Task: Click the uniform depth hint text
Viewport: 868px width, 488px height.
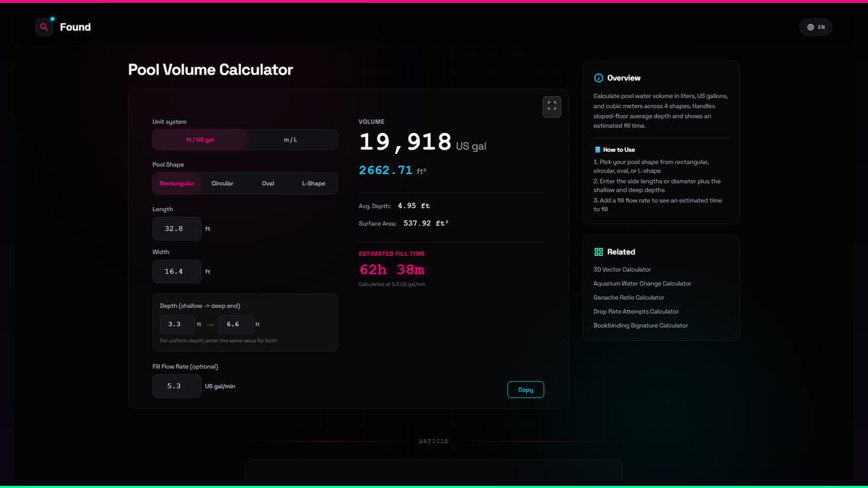Action: pyautogui.click(x=218, y=341)
